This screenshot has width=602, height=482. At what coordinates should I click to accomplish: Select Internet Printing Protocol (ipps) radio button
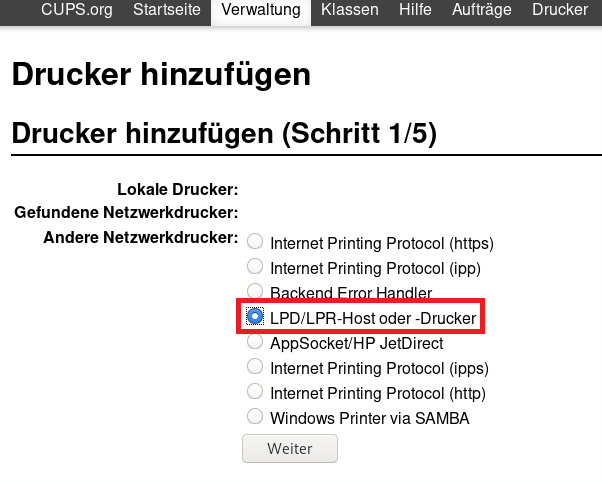(255, 367)
